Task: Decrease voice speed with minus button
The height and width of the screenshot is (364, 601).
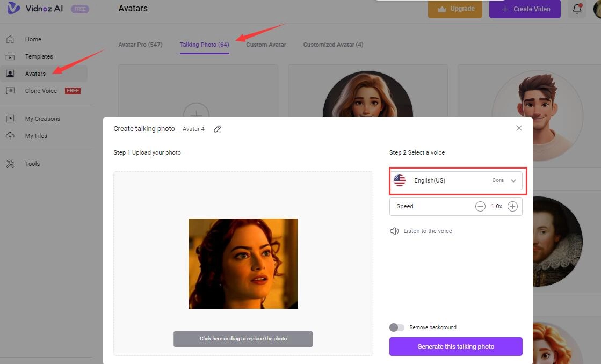Action: click(x=480, y=207)
